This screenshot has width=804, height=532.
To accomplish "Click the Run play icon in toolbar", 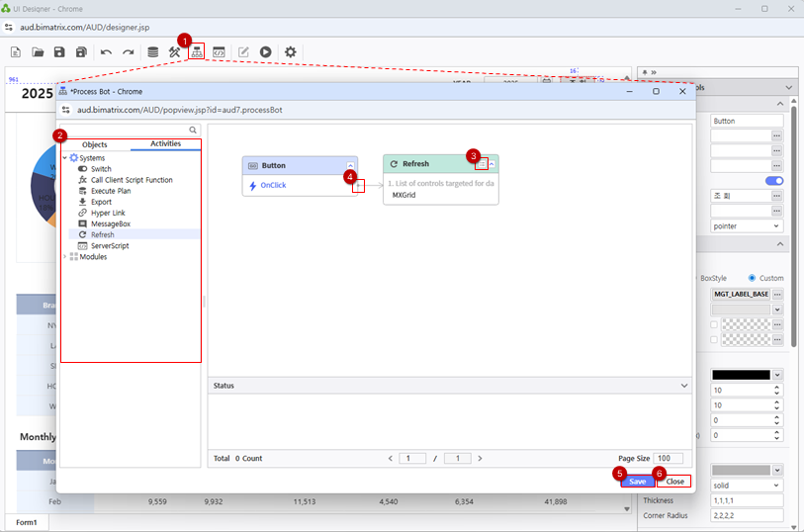I will (266, 52).
